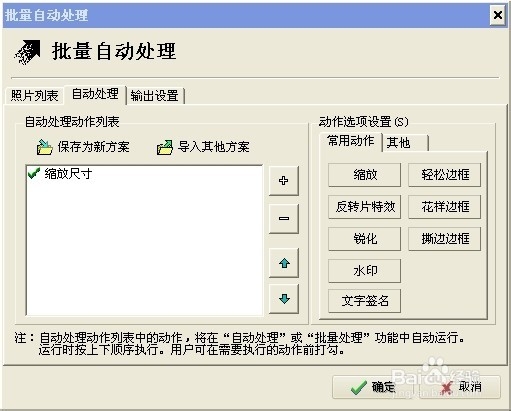Select the 缩放尺寸 list entry

[x=68, y=174]
